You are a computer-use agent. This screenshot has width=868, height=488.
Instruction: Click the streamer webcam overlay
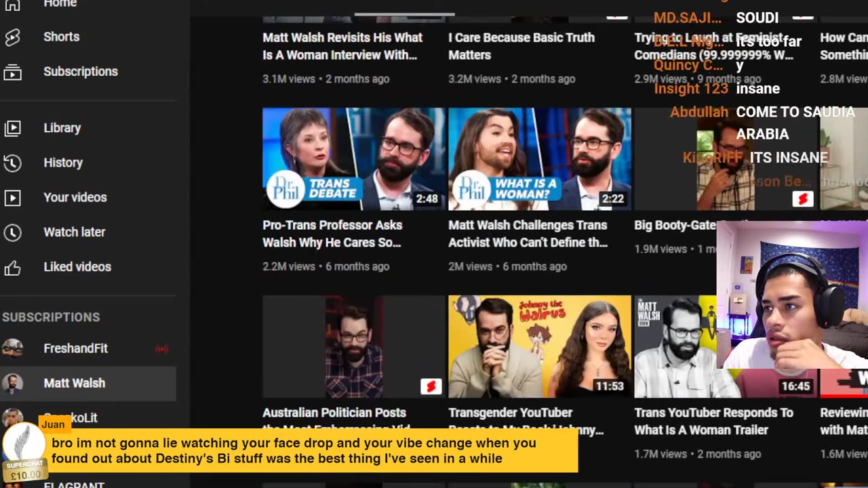(792, 295)
